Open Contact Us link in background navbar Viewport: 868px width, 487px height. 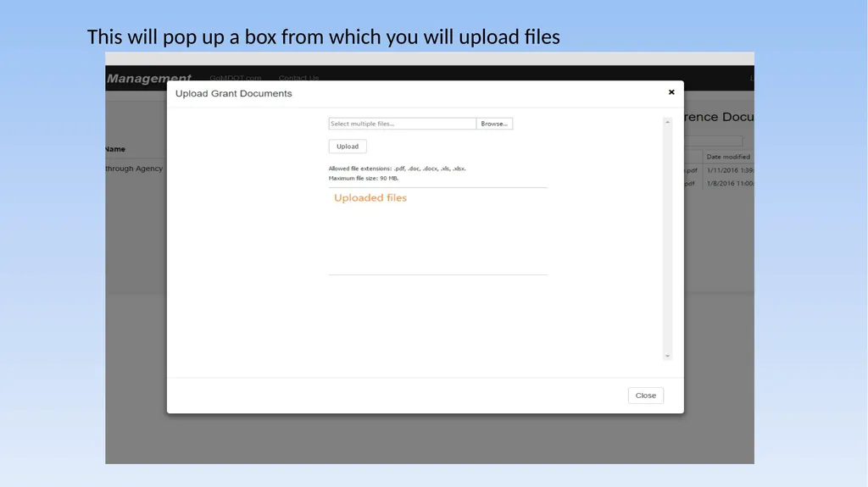pyautogui.click(x=298, y=77)
